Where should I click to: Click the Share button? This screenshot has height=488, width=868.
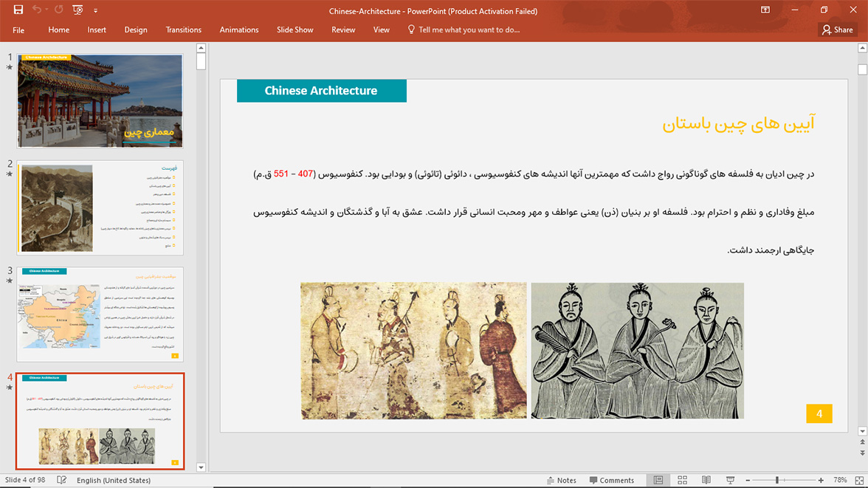click(838, 30)
